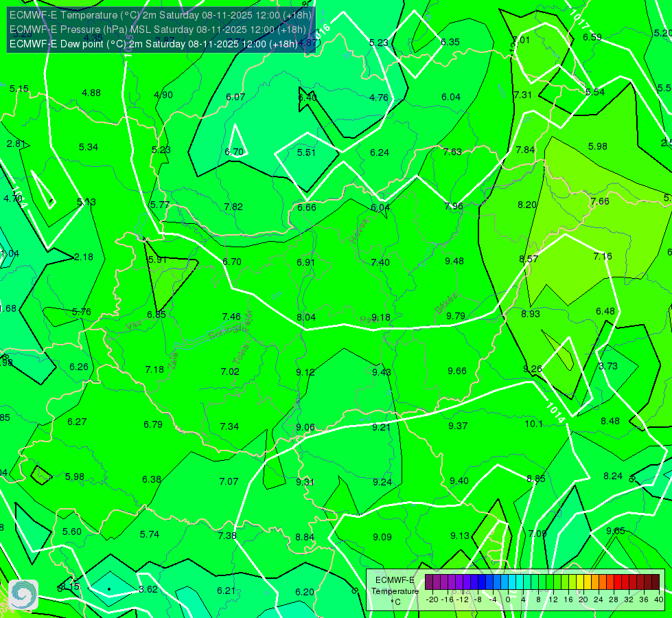This screenshot has width=672, height=618.
Task: Click the ECMWF swirl logo icon
Action: [x=23, y=595]
